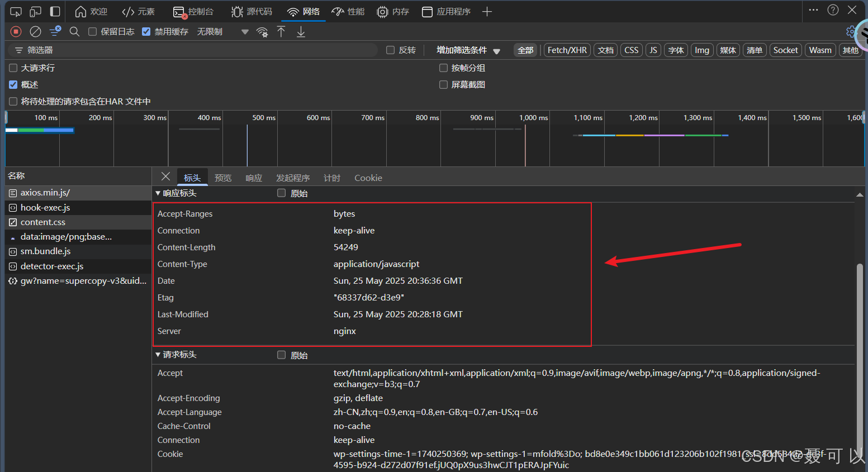Filter requests by CSS type

[632, 50]
